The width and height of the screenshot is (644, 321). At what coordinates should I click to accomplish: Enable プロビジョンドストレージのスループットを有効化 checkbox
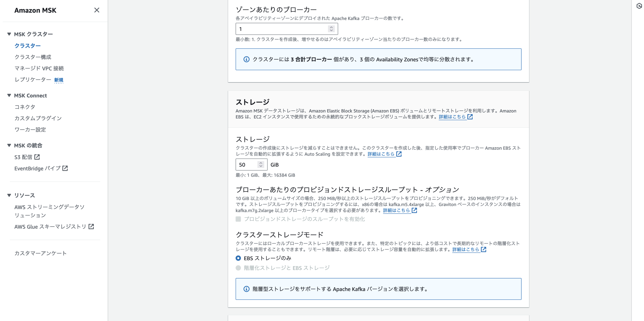pos(238,219)
